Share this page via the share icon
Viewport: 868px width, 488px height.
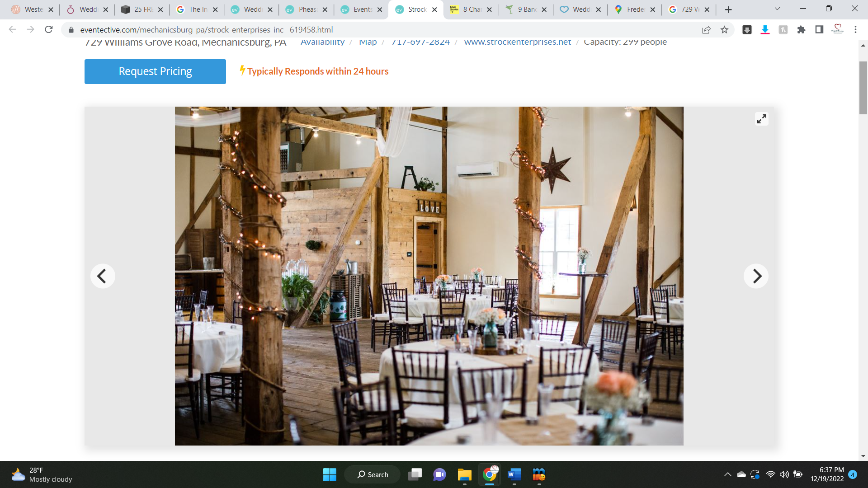point(706,30)
